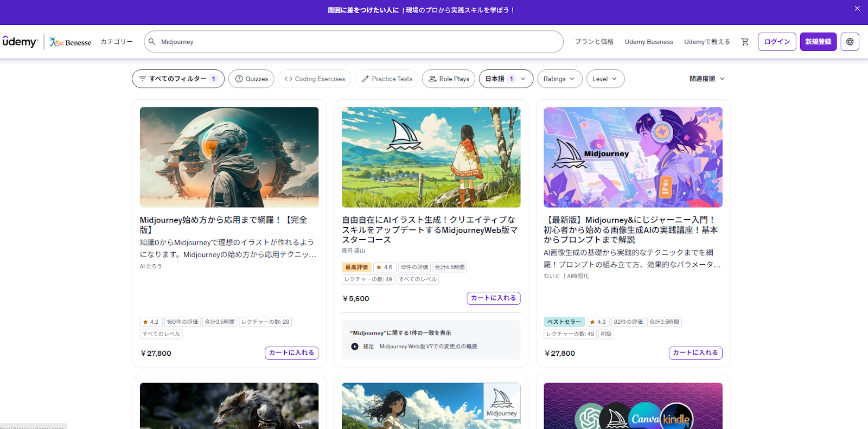
Task: Click “Midjourney”に関する1件の一致を表示 text
Action: pyautogui.click(x=400, y=333)
